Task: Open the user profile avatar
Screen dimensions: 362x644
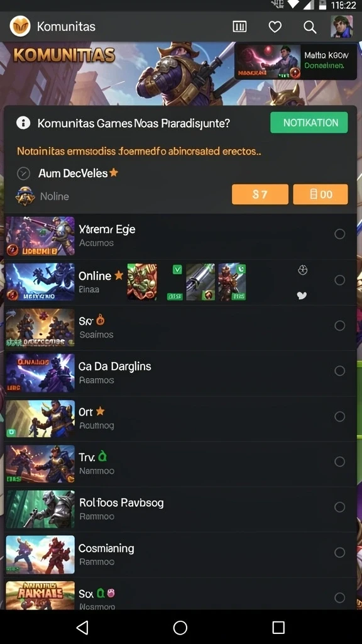Action: tap(342, 26)
